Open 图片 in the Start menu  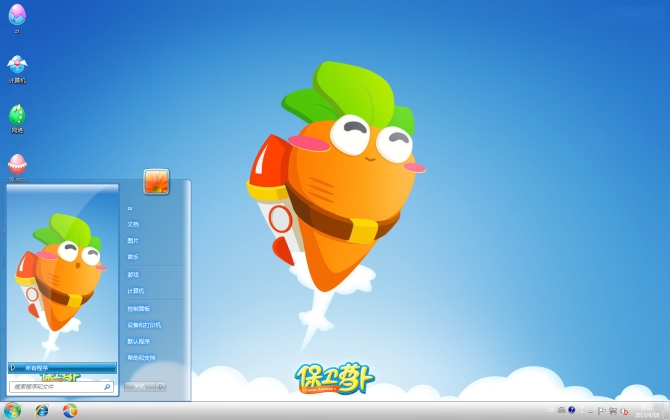[133, 241]
